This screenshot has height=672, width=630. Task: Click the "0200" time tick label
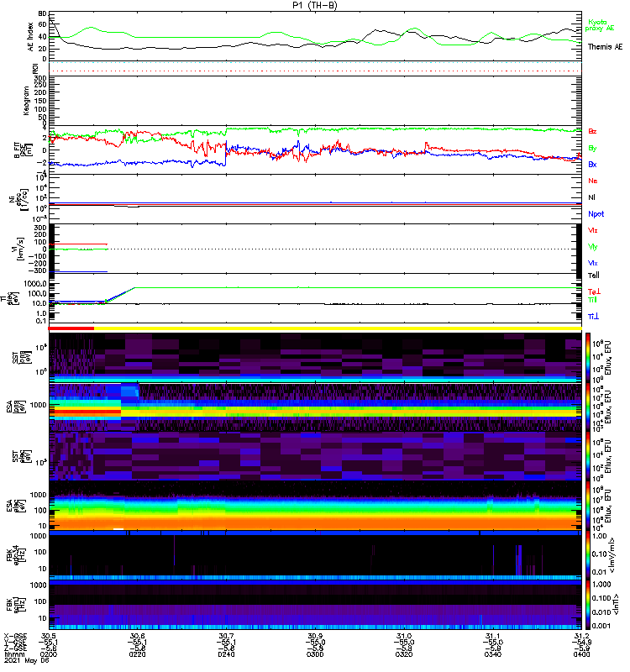48,654
